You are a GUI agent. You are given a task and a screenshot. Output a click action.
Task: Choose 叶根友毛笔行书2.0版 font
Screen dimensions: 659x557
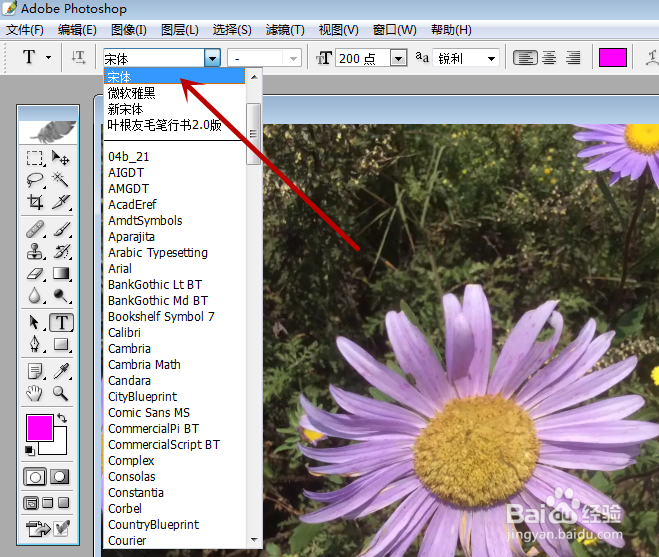[174, 125]
